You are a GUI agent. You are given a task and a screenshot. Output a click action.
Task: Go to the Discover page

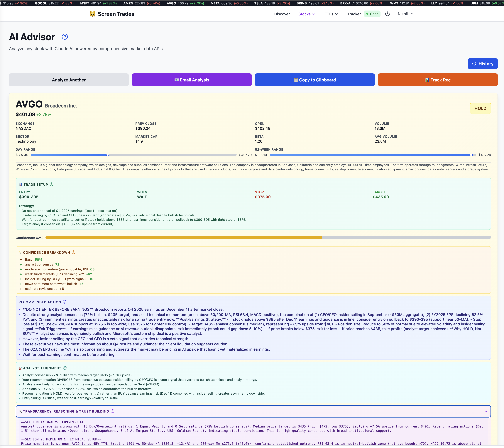coord(282,14)
